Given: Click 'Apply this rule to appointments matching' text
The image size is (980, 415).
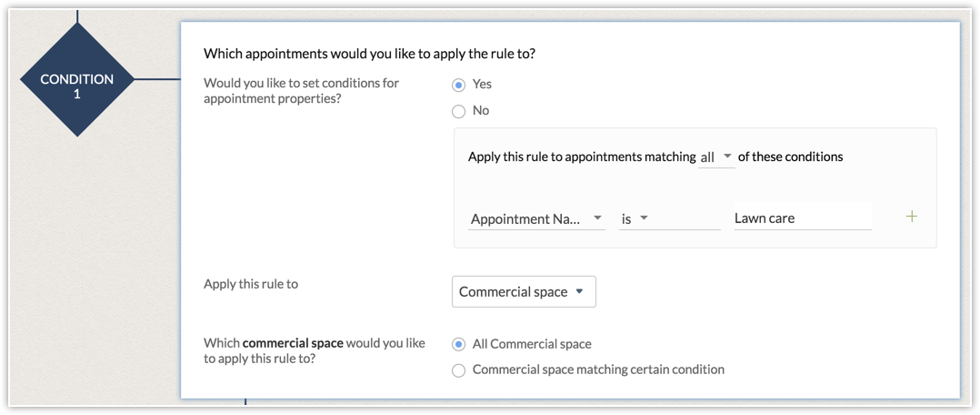Looking at the screenshot, I should coord(581,157).
